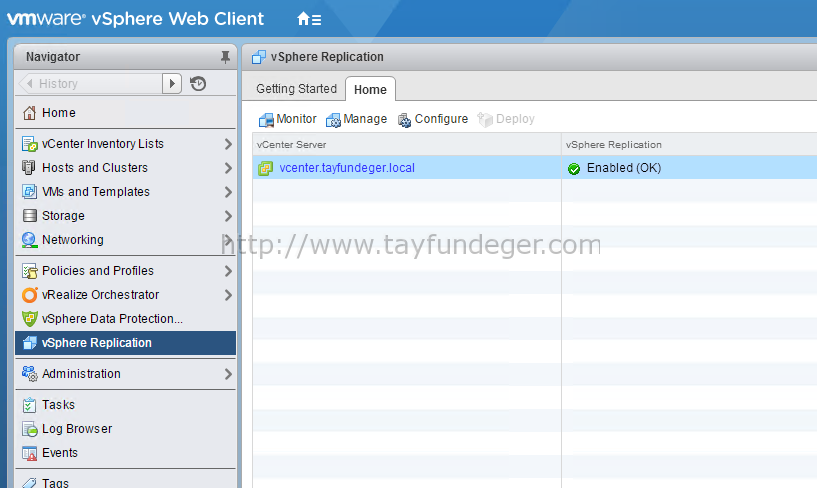The image size is (817, 488).
Task: Expand vRealize Orchestrator chevron
Action: point(228,295)
